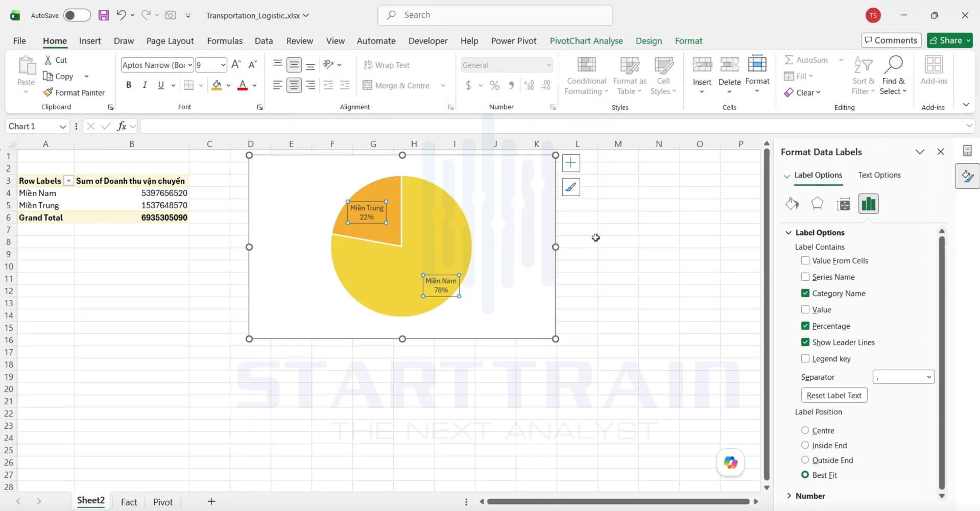
Task: Open the font name dropdown
Action: tap(190, 65)
